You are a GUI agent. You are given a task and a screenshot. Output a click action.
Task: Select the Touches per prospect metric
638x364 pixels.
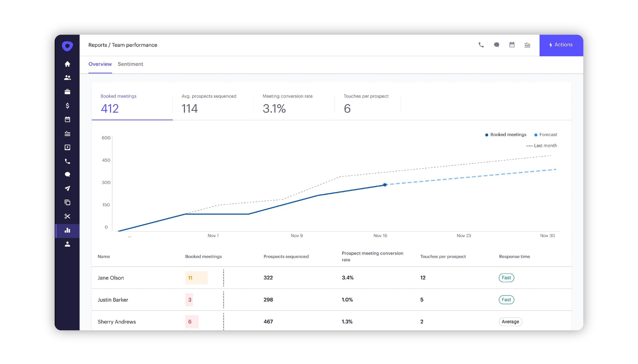point(366,104)
